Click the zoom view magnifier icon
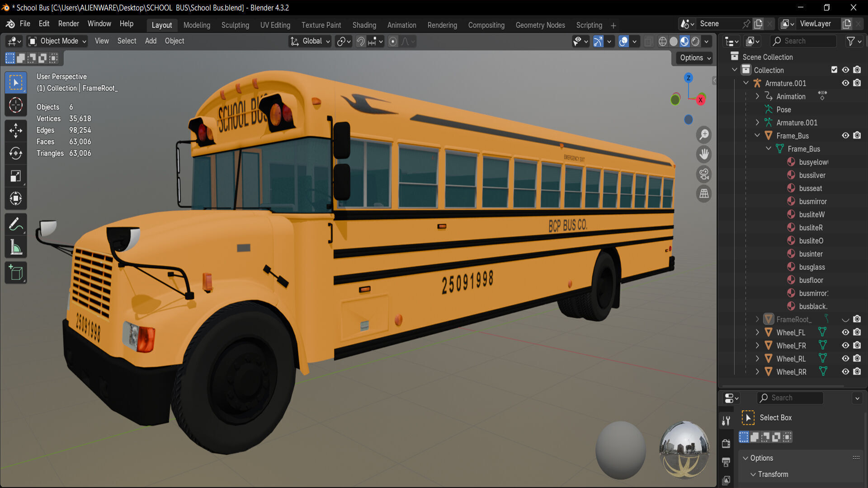The image size is (868, 488). [x=704, y=135]
